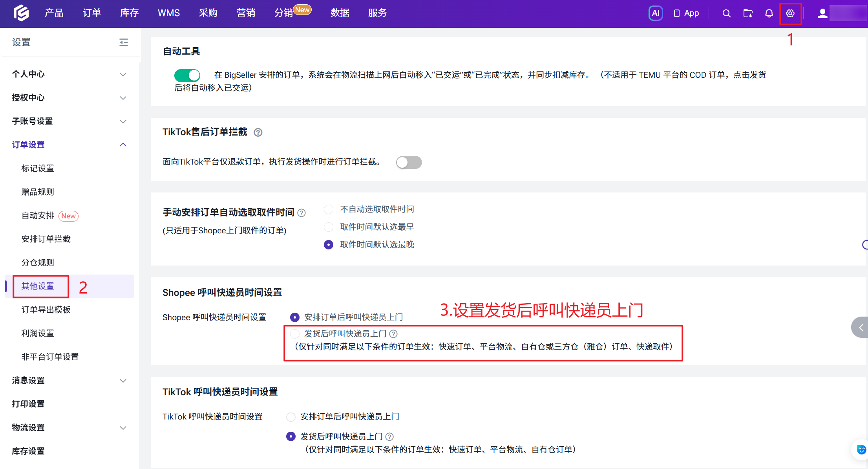The image size is (868, 469).
Task: Open the App download link
Action: (x=686, y=13)
